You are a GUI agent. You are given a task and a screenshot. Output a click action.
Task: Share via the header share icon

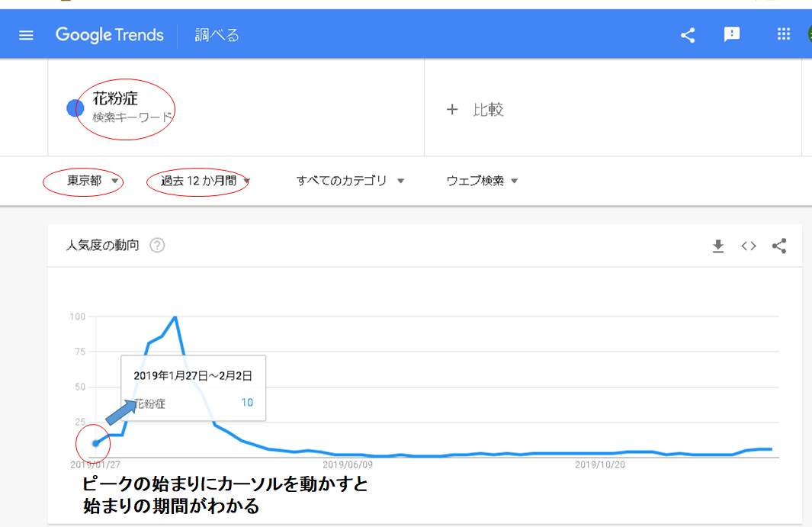688,35
